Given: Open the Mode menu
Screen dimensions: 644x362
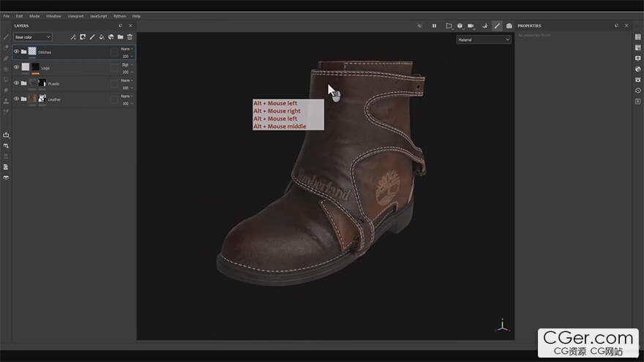Looking at the screenshot, I should click(34, 16).
